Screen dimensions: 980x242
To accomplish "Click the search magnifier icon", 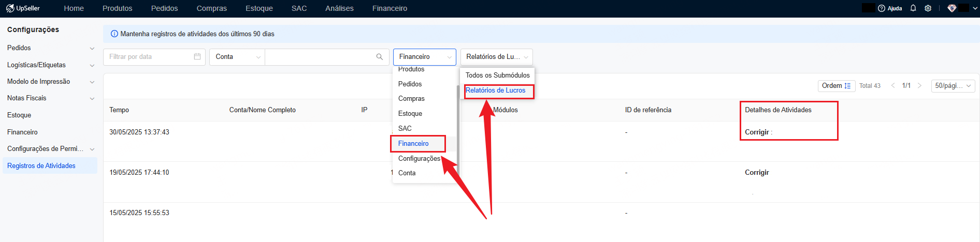I will click(x=380, y=57).
